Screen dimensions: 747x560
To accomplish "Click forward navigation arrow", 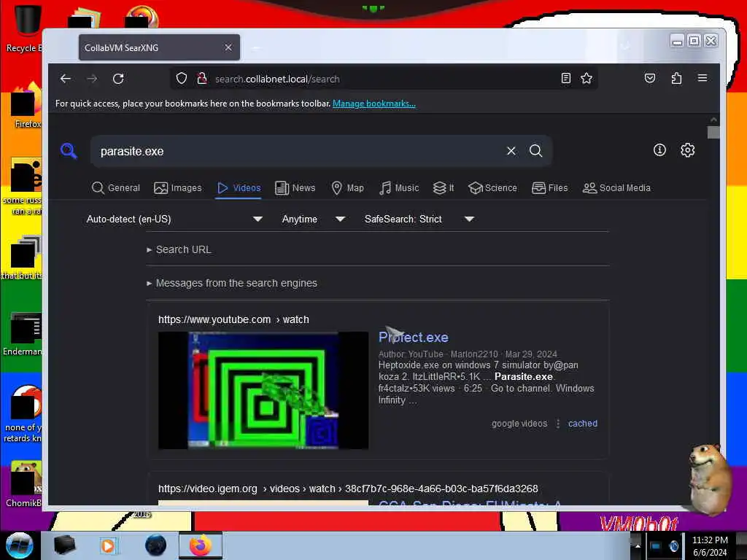I will pos(92,79).
